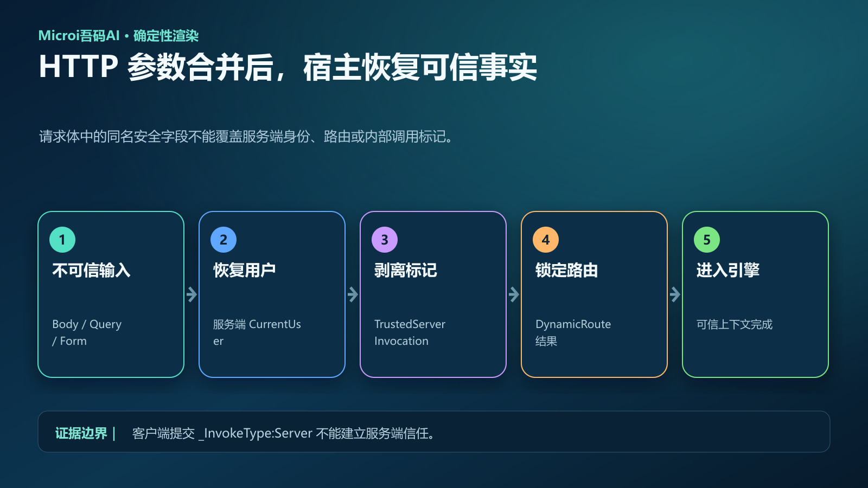Select the 进入引擎 card heading
This screenshot has width=868, height=488.
point(728,270)
